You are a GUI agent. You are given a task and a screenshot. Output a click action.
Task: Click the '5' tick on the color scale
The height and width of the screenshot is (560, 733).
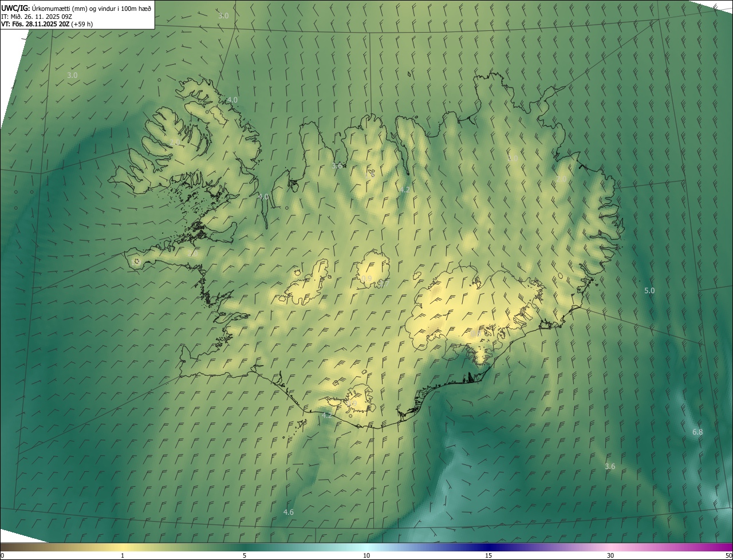coord(245,555)
